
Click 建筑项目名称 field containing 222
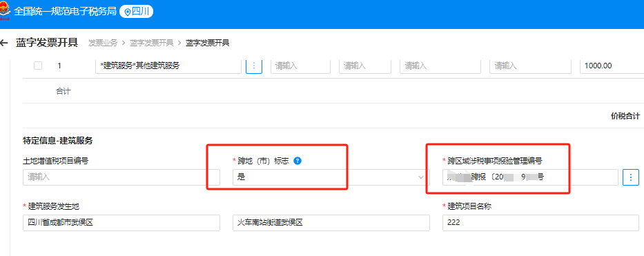click(x=540, y=223)
